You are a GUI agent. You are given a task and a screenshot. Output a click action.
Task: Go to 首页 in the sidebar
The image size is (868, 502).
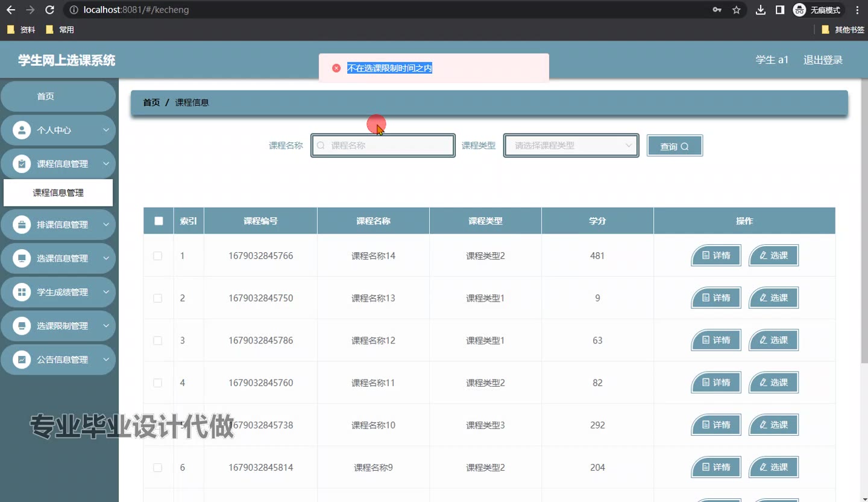46,97
